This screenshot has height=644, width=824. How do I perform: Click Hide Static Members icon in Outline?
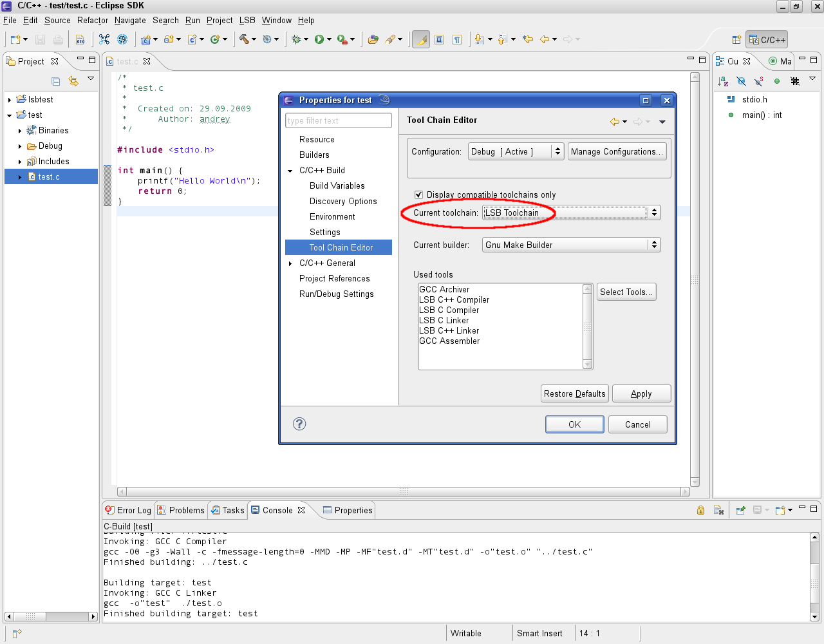[759, 81]
